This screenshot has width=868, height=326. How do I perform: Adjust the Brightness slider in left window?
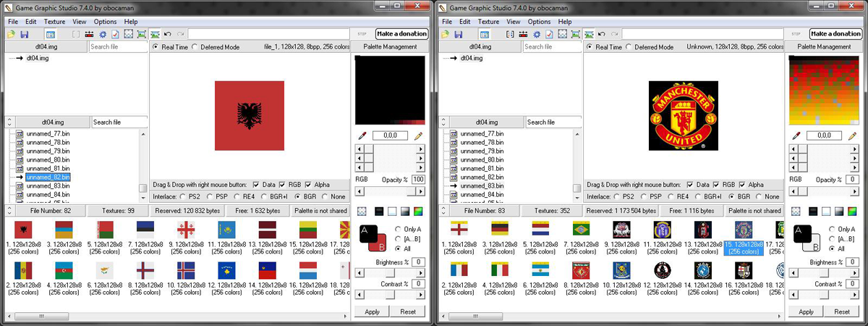point(389,272)
